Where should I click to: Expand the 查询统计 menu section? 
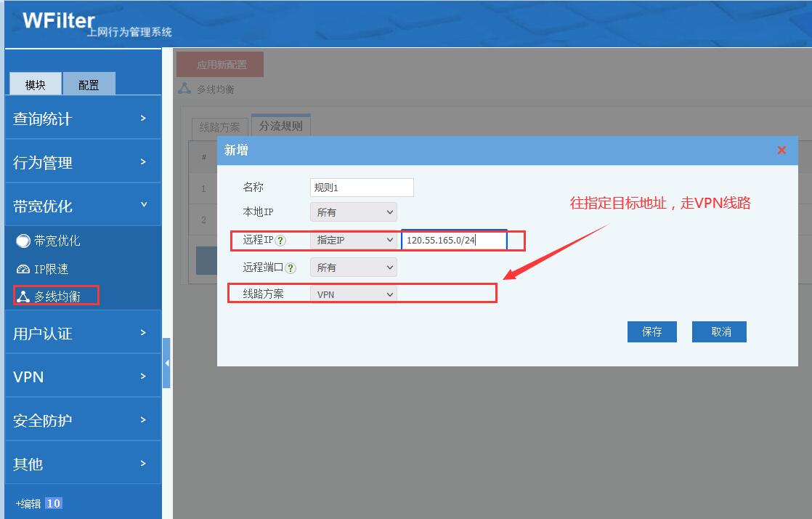click(x=83, y=118)
